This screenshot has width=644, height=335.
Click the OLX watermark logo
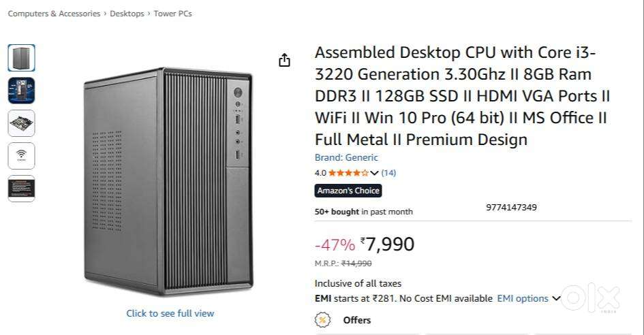591,299
